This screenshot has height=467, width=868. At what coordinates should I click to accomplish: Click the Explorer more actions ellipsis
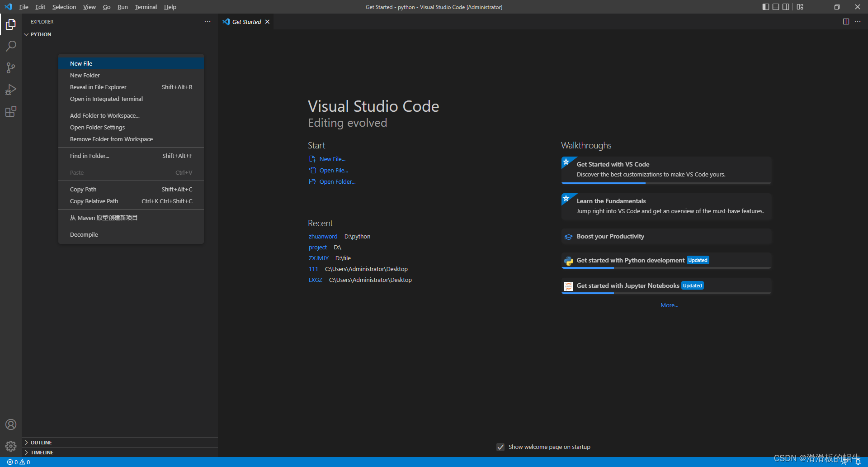208,22
